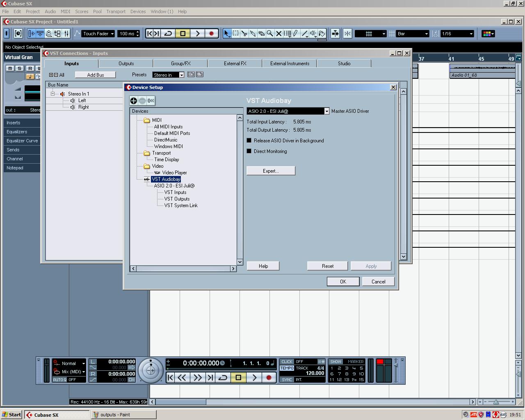Open the Mixer toolbar icon
525x420 pixels.
[66, 34]
